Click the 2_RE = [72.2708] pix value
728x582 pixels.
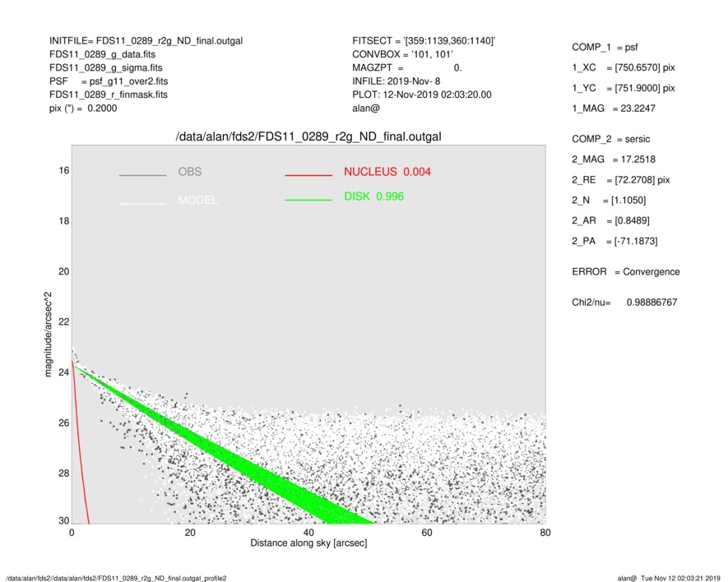coord(621,180)
